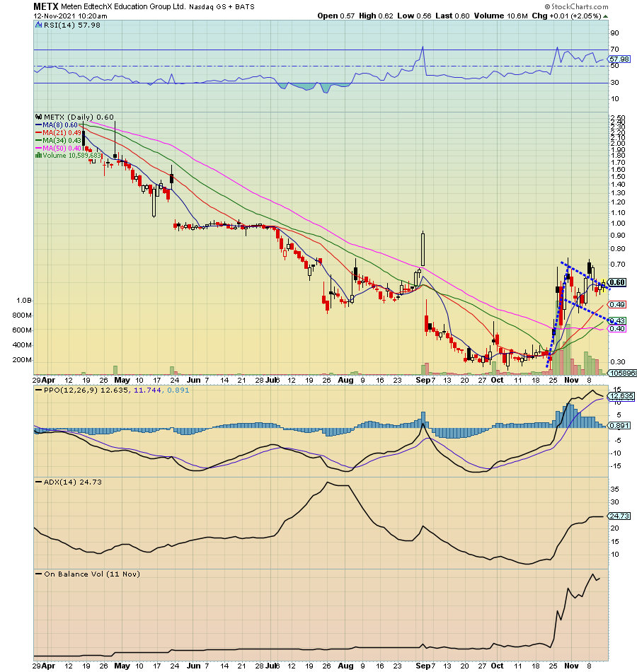
Task: Click the ADX 35 axis label
Action: [x=614, y=489]
